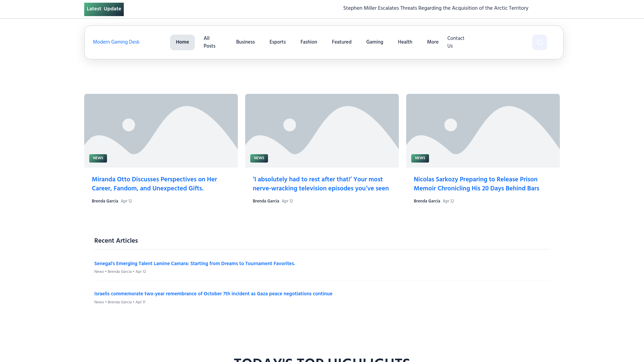Open the Gaming category
The height and width of the screenshot is (362, 644).
point(375,42)
